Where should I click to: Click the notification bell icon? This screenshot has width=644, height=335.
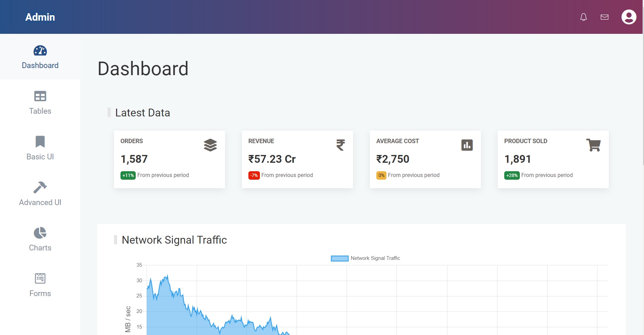(x=583, y=17)
